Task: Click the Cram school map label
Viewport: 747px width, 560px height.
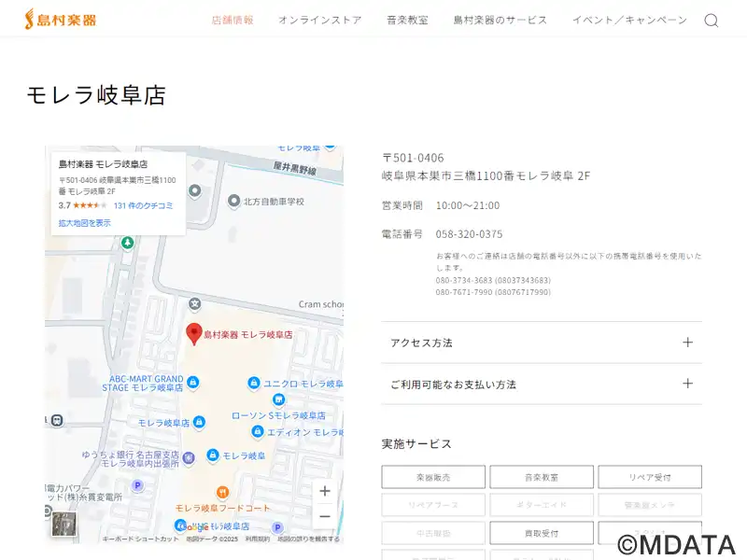Action: [x=320, y=304]
